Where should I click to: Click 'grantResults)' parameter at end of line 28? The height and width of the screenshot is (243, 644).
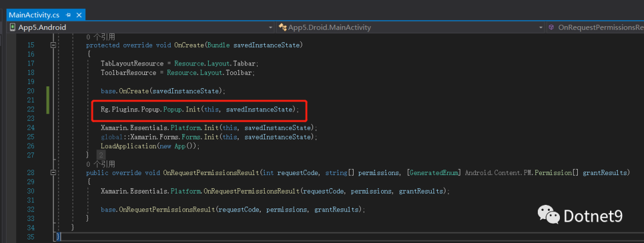[x=606, y=173]
